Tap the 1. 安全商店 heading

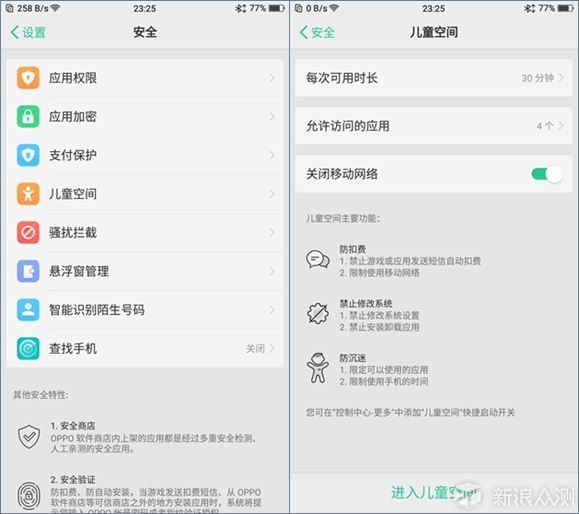coord(73,426)
